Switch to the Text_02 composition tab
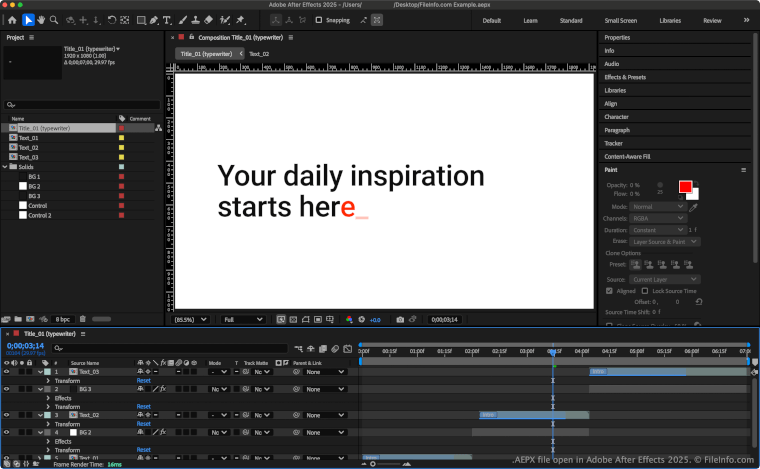 click(259, 53)
